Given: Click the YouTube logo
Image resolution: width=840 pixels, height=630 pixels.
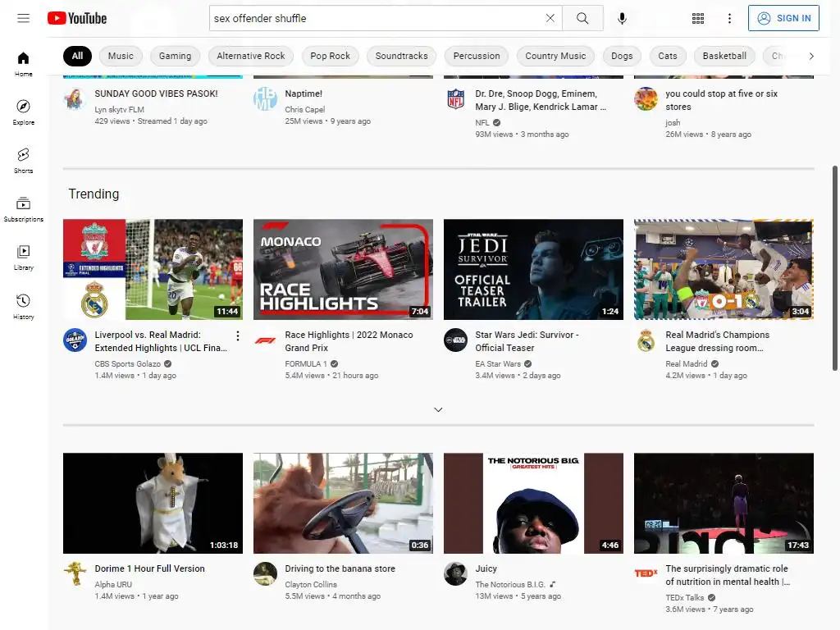Looking at the screenshot, I should [77, 18].
